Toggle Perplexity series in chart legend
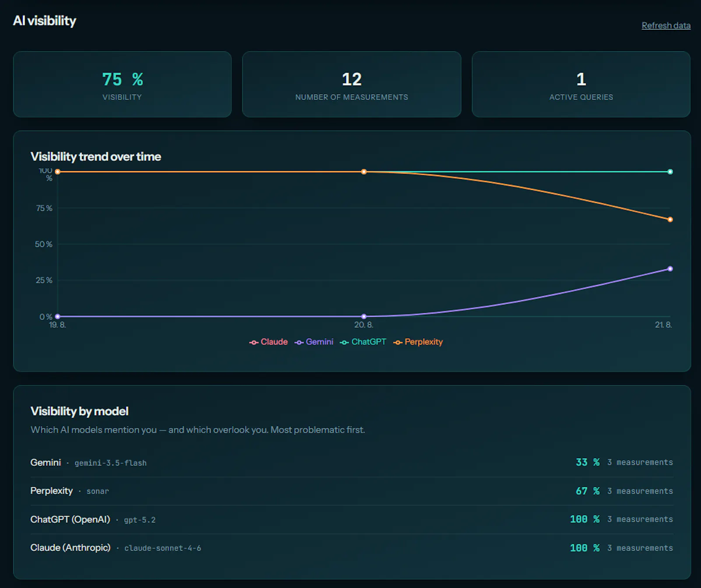 point(418,342)
